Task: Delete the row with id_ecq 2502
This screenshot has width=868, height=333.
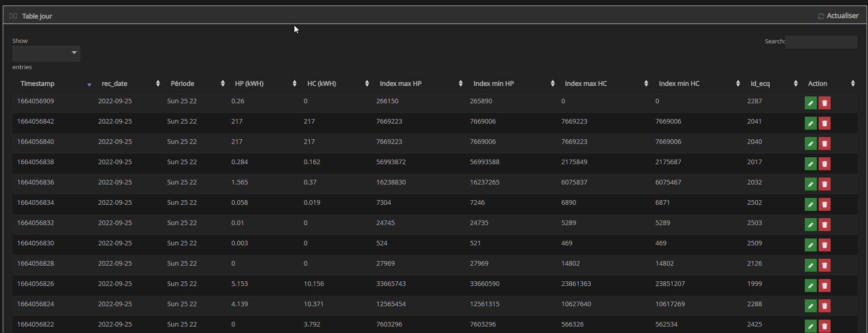Action: tap(824, 204)
